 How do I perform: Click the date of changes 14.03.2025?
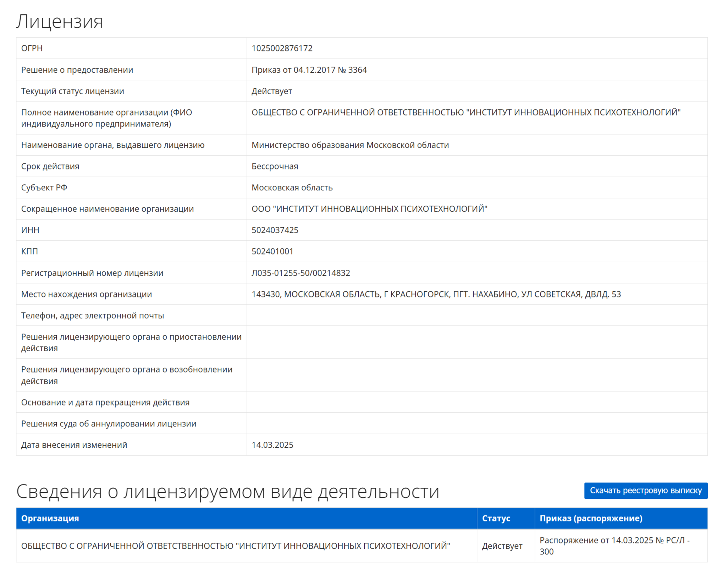coord(272,445)
